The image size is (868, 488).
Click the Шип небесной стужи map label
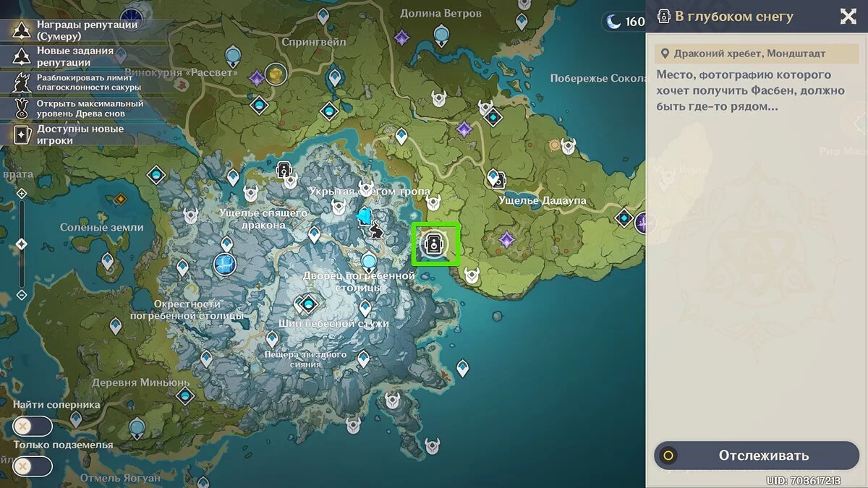[x=333, y=323]
